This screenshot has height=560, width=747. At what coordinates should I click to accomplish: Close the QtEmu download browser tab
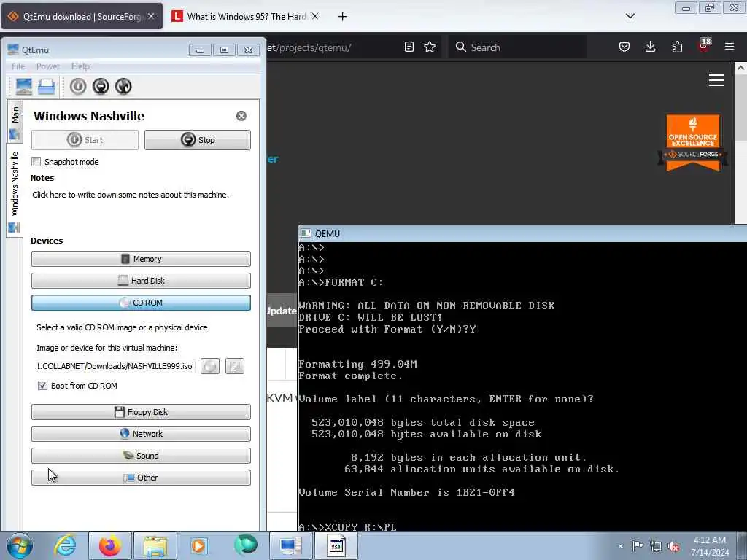pos(151,16)
